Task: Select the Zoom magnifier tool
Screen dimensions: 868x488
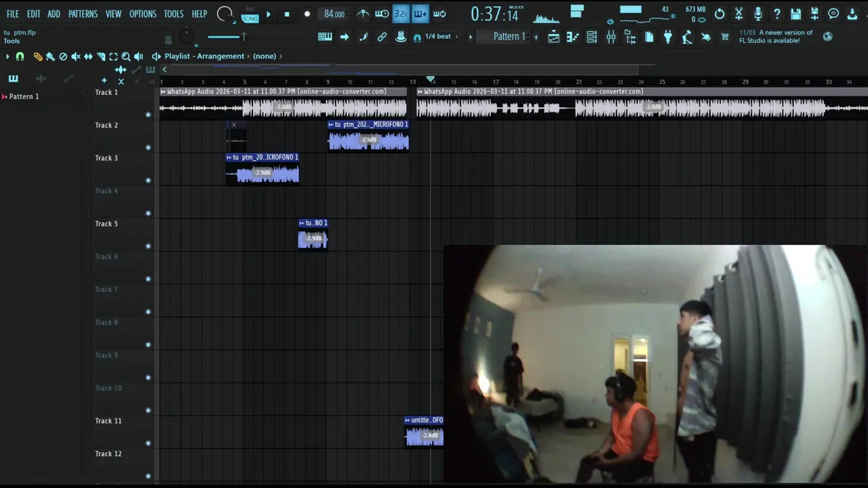Action: [126, 56]
